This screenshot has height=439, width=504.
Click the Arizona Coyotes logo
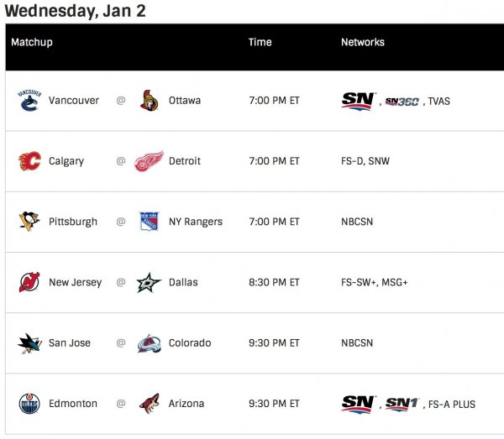tap(149, 404)
